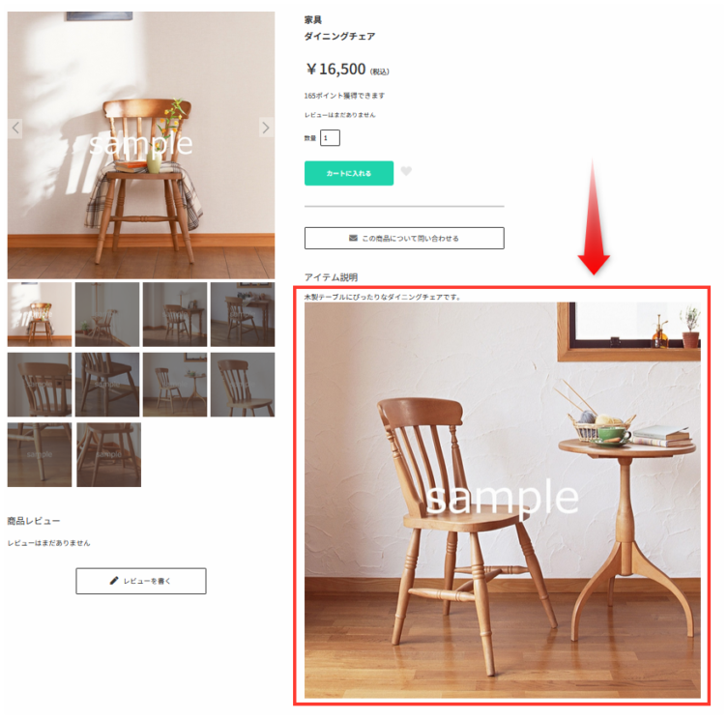Click the large chair and table description image
This screenshot has width=728, height=719.
(x=503, y=501)
